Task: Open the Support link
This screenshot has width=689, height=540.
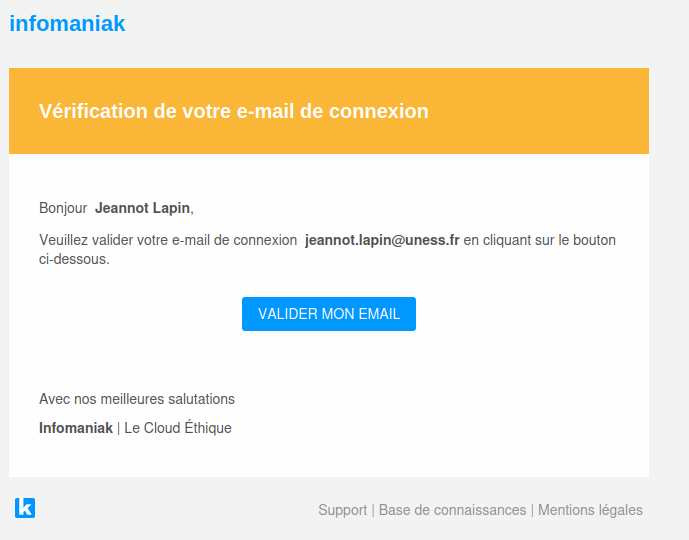Action: pos(342,510)
